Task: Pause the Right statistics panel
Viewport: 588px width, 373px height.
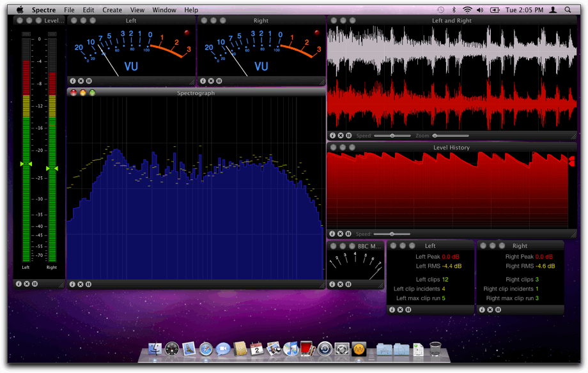Action: point(498,310)
